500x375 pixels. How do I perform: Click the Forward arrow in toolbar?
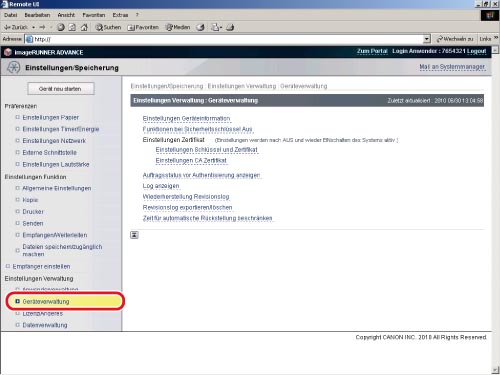(x=42, y=27)
